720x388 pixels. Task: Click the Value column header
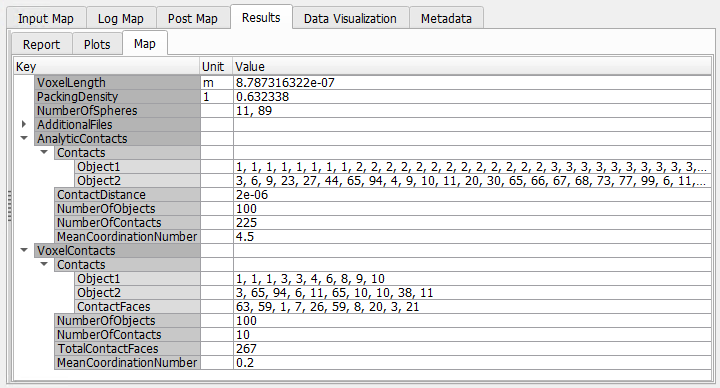[472, 67]
